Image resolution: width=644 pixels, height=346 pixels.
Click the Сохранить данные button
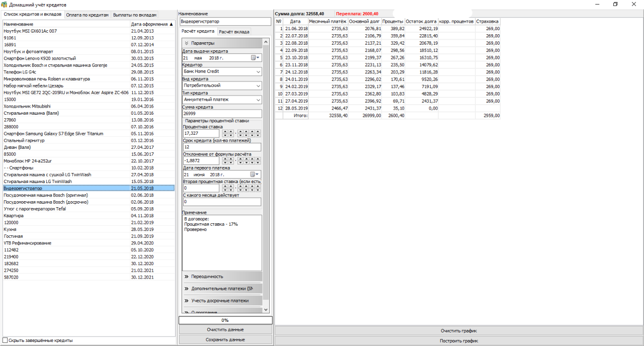coord(225,339)
